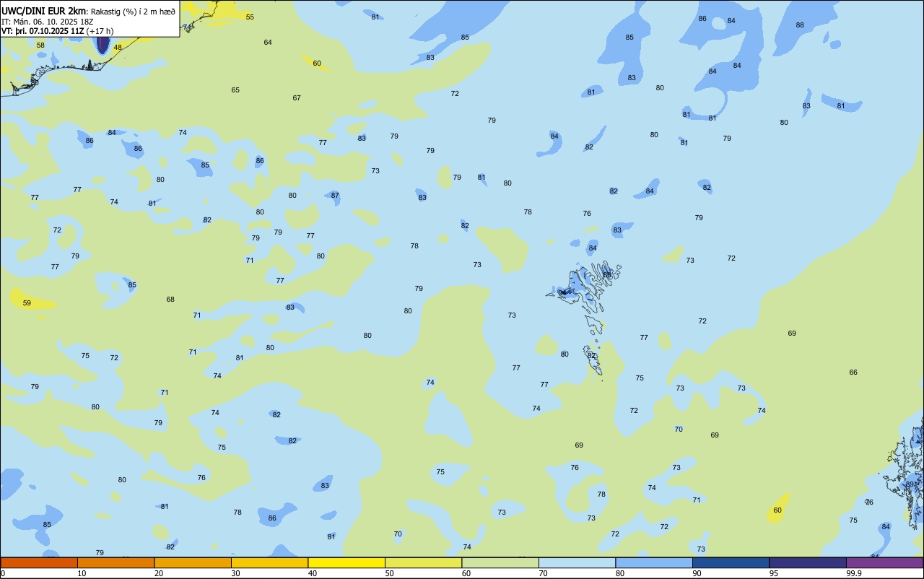Viewport: 924px width, 579px height.
Task: Choose the purple legend swatch above 99.9
Action: click(884, 562)
